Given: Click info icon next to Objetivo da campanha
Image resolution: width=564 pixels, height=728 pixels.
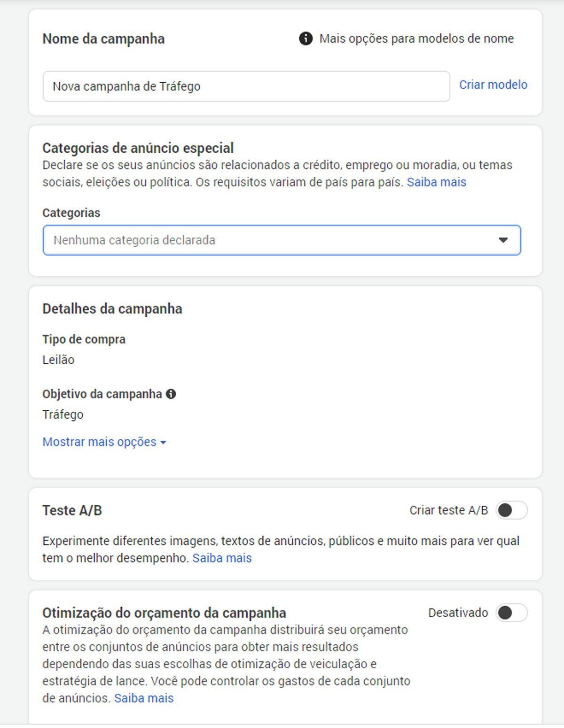Looking at the screenshot, I should click(171, 394).
